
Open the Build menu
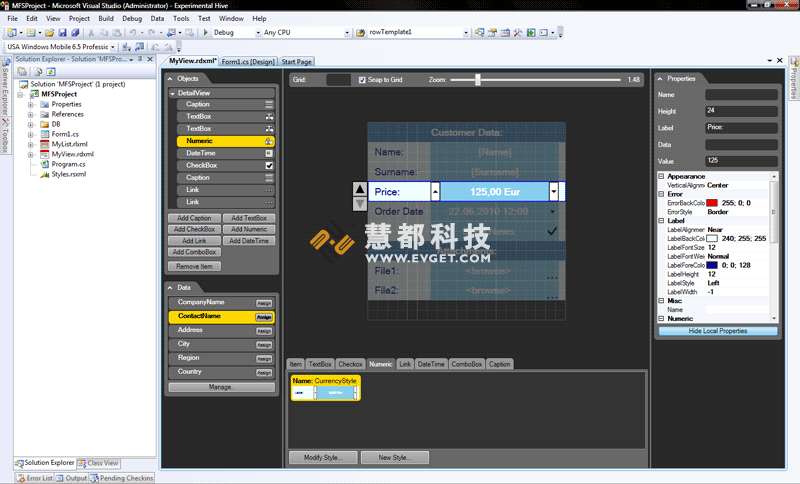click(105, 18)
